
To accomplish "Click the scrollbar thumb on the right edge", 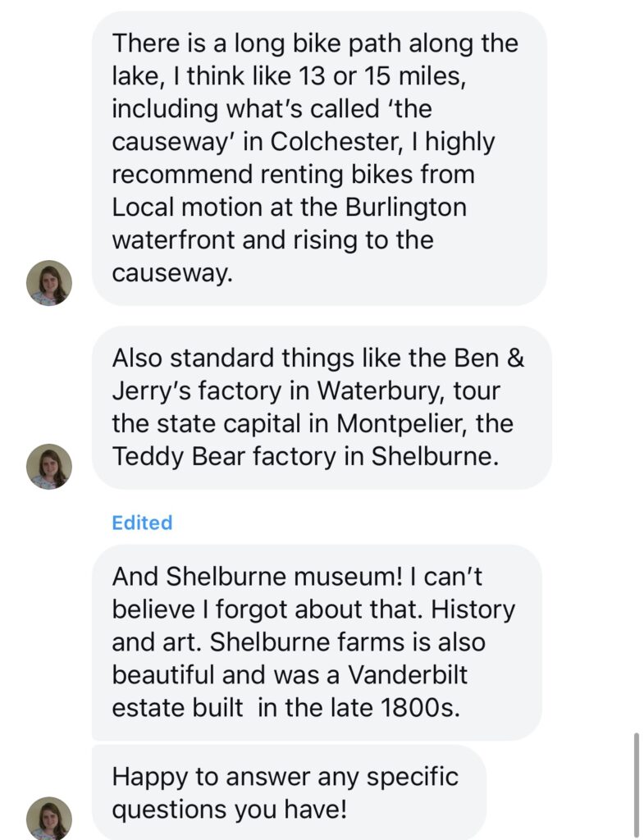I will click(x=637, y=786).
